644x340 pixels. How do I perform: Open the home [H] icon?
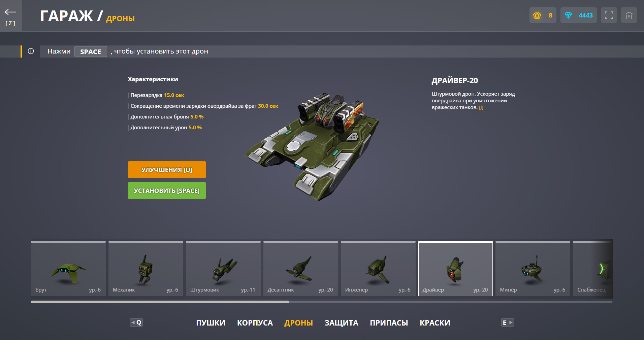[x=629, y=15]
